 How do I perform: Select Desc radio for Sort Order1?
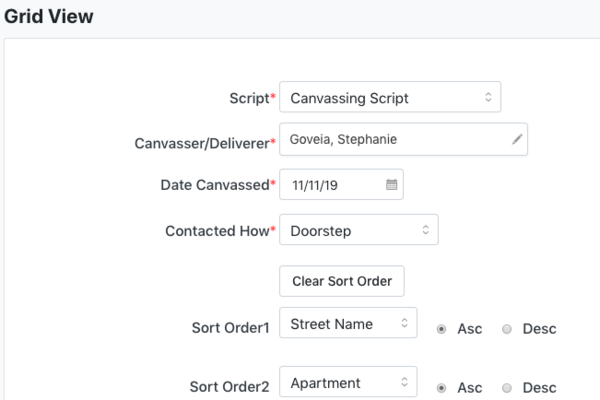point(507,329)
